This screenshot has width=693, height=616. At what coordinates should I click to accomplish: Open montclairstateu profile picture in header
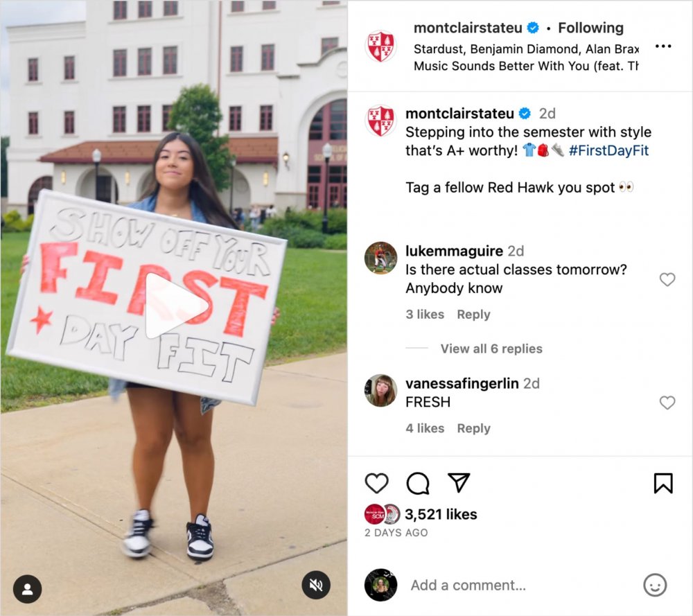point(380,47)
